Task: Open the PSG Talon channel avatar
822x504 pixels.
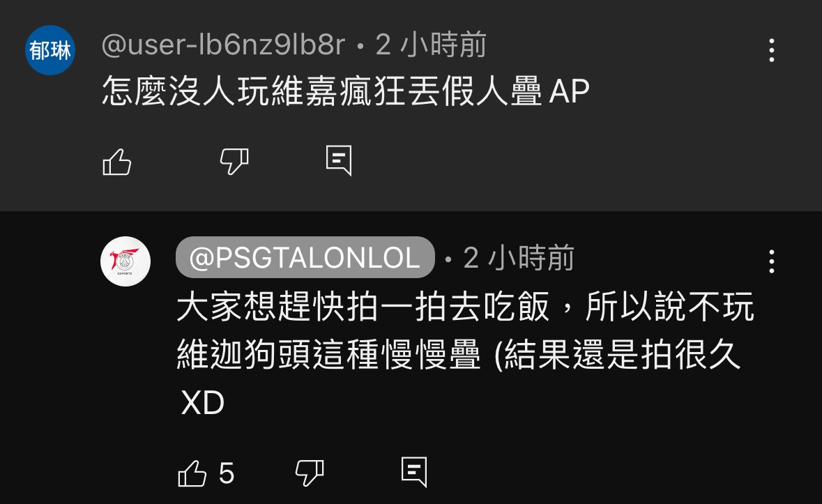Action: click(125, 261)
